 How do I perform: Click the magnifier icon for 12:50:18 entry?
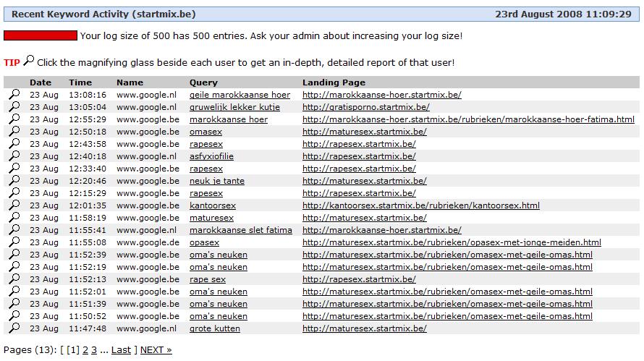(x=14, y=132)
